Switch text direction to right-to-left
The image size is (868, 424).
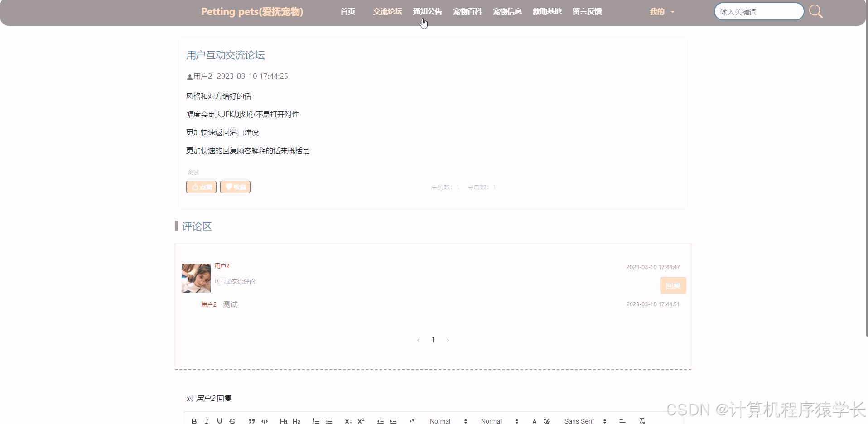click(x=412, y=421)
